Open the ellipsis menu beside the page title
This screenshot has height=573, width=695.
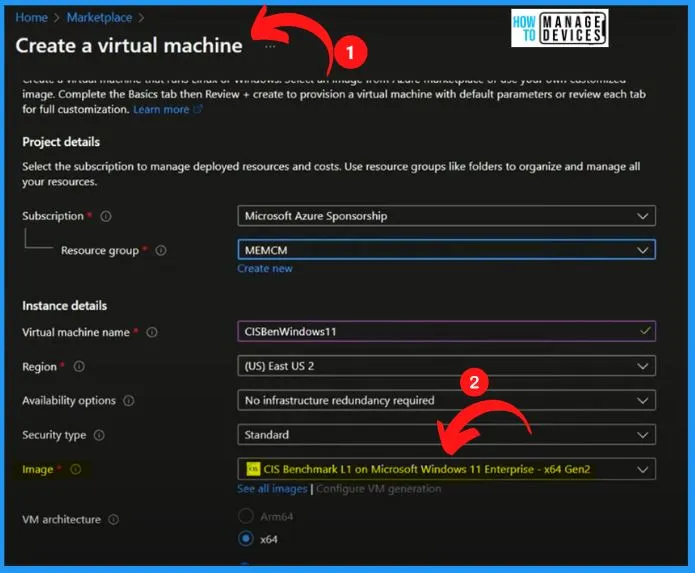[x=270, y=46]
